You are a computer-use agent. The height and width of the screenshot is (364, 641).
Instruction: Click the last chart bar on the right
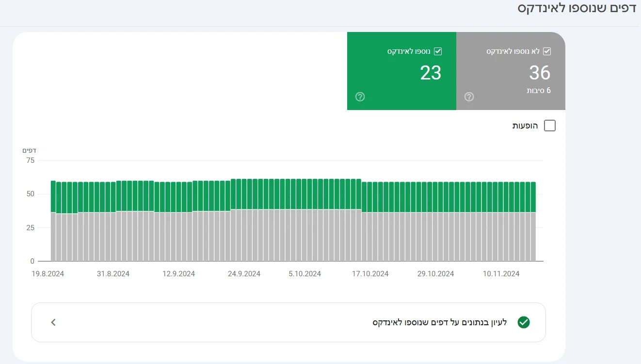point(533,222)
